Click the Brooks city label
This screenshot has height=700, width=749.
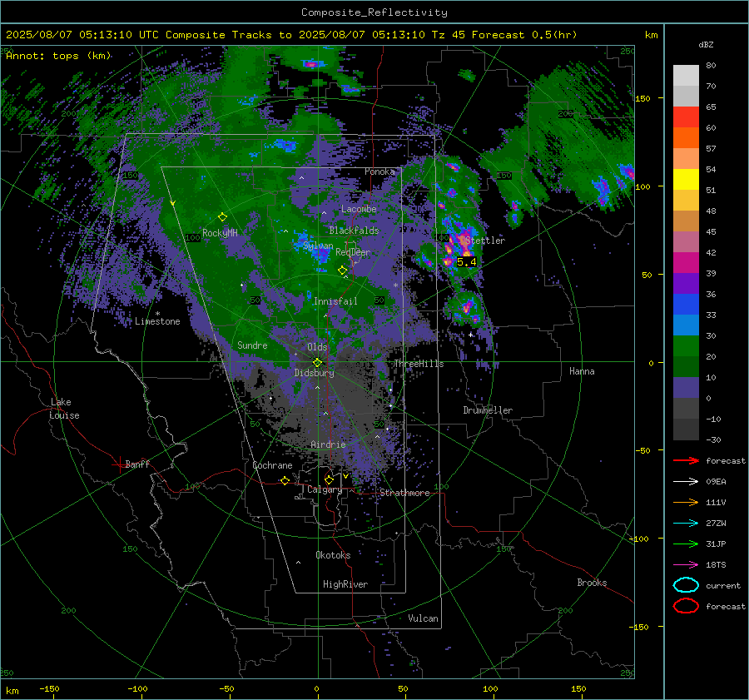coord(592,583)
